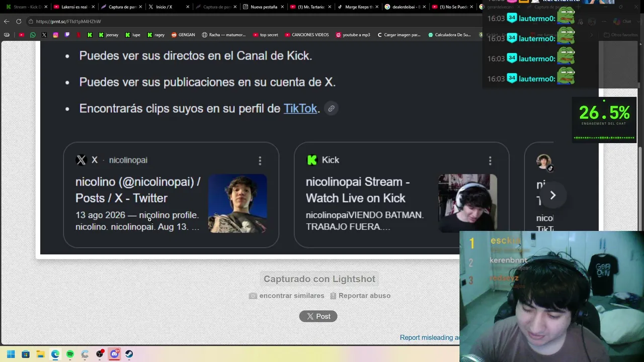
Task: Open the Kick card three-dot menu
Action: [490, 160]
